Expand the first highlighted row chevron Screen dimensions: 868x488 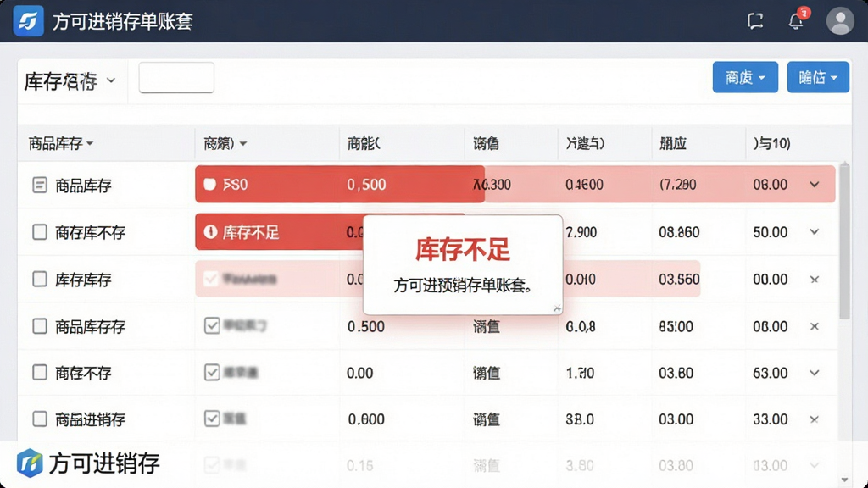(815, 184)
